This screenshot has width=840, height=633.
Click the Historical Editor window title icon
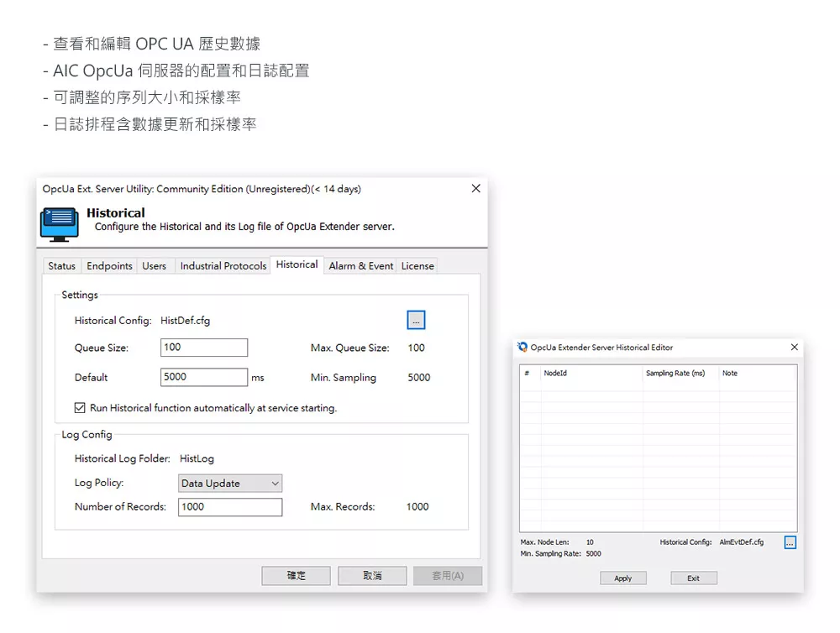(x=522, y=348)
